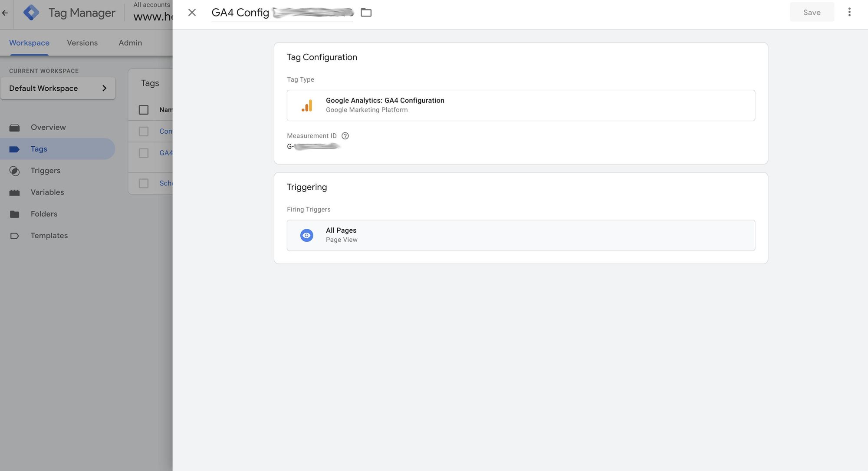The image size is (868, 471).
Task: Go back using the left arrow
Action: 5,13
